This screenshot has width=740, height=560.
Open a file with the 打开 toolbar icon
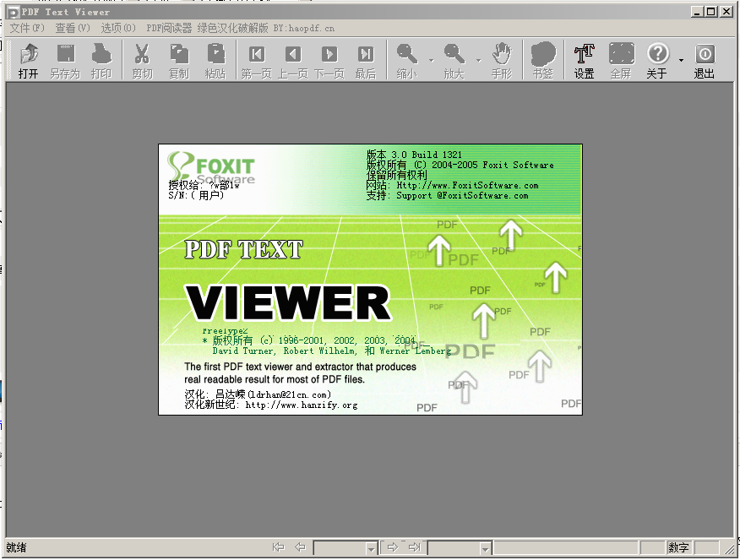point(29,60)
